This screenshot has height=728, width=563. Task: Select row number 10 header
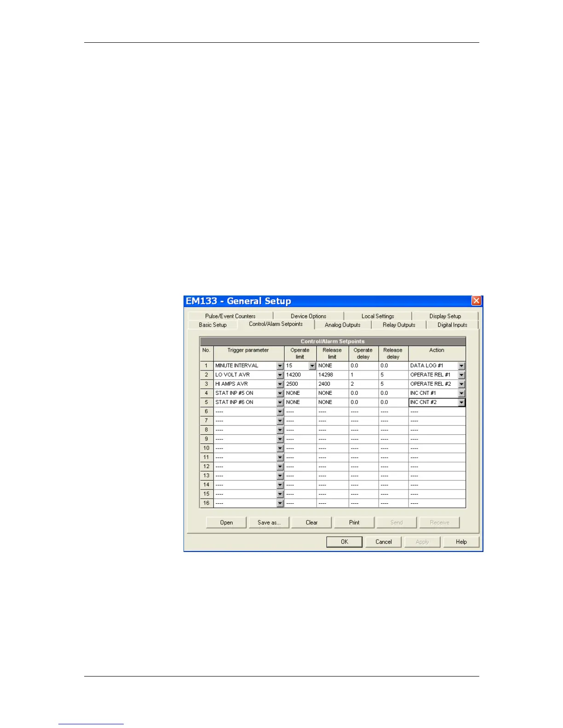(207, 449)
